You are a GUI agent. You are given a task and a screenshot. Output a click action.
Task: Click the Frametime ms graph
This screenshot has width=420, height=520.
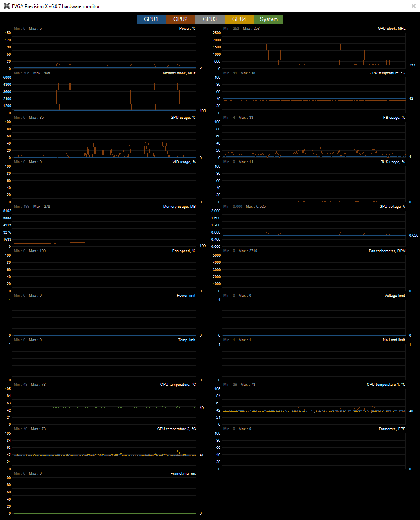(x=104, y=495)
